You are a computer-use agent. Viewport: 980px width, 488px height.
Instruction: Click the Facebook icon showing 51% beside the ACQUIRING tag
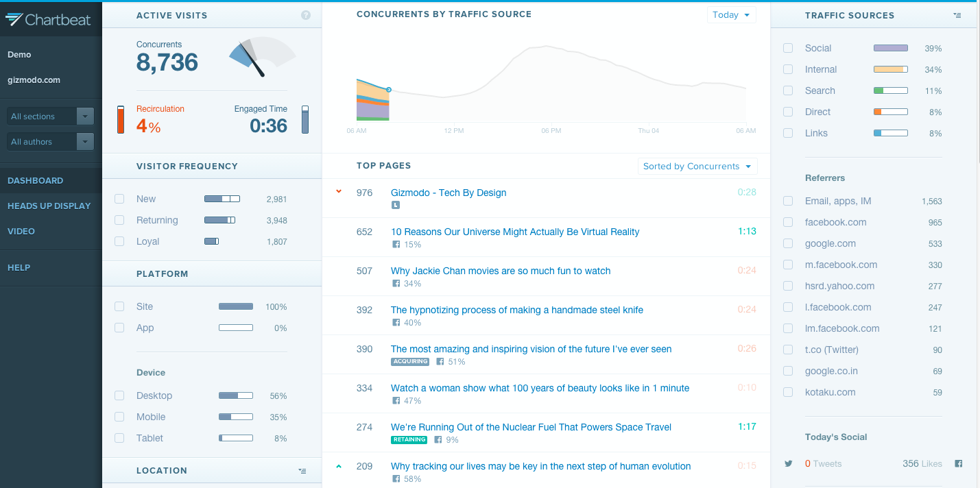440,362
